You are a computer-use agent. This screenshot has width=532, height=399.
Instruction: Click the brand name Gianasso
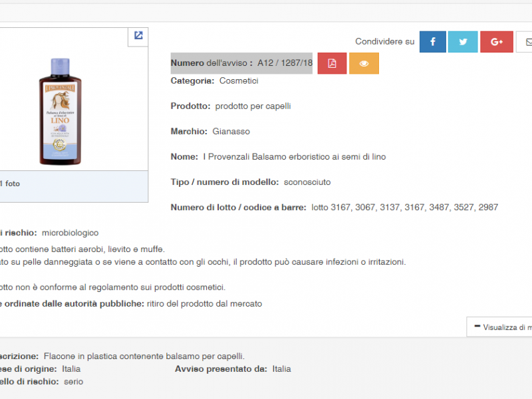click(231, 131)
